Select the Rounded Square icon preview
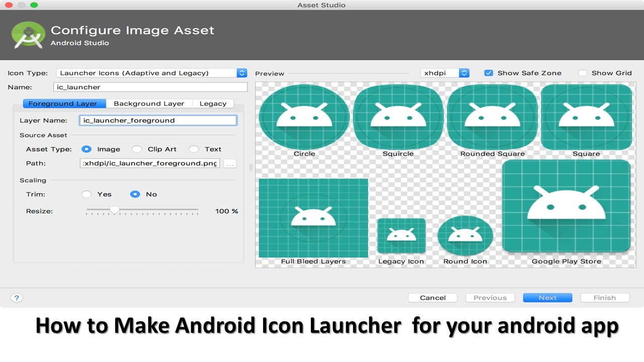 click(x=492, y=117)
